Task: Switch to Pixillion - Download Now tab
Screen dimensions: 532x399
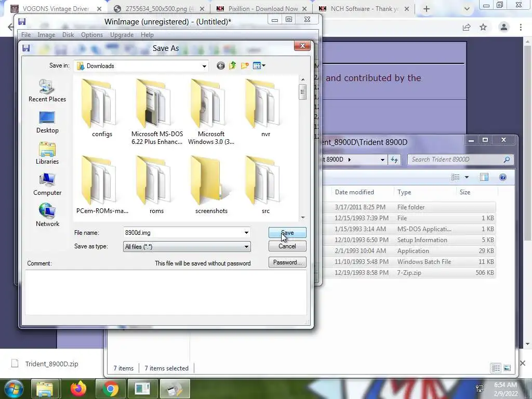Action: click(261, 8)
